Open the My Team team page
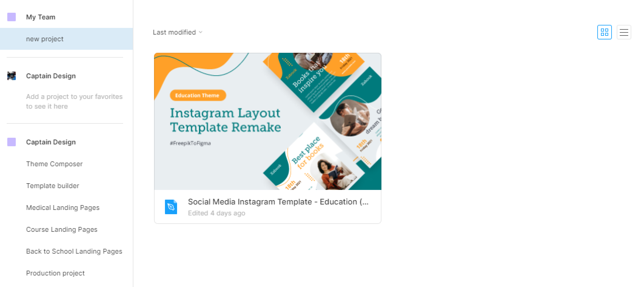The height and width of the screenshot is (287, 644). (x=41, y=17)
